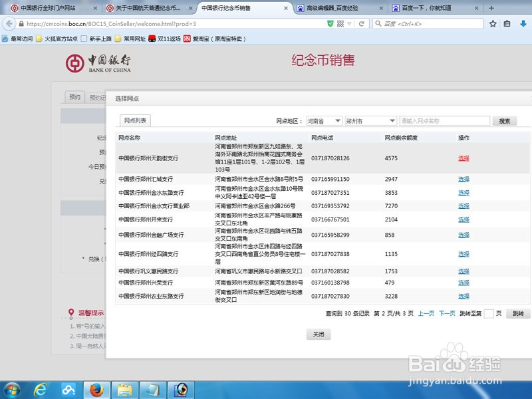The height and width of the screenshot is (399, 532).
Task: Click the browser URL address field
Action: 175,24
